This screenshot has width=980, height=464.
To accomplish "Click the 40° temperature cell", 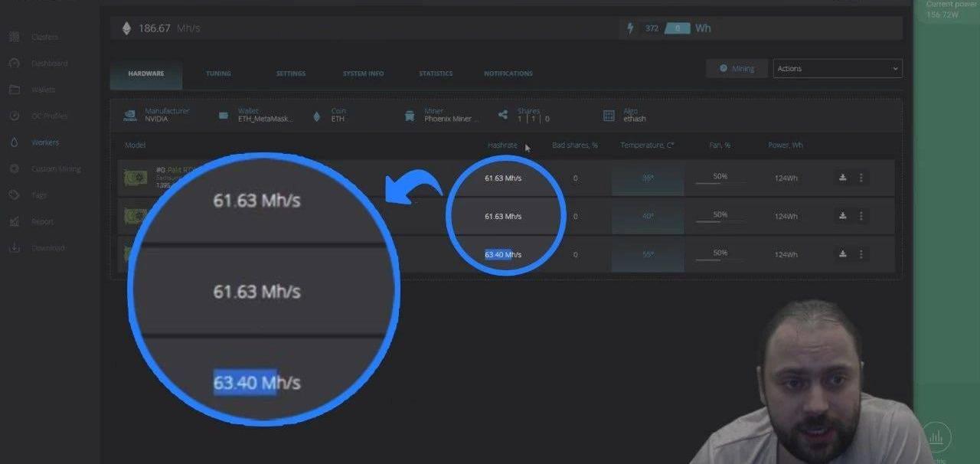I will (x=648, y=216).
